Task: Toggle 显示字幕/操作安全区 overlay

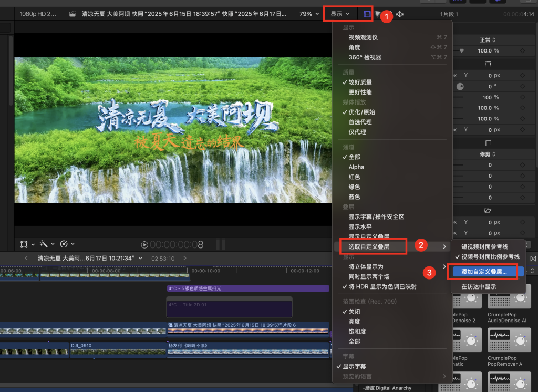Action: point(376,216)
